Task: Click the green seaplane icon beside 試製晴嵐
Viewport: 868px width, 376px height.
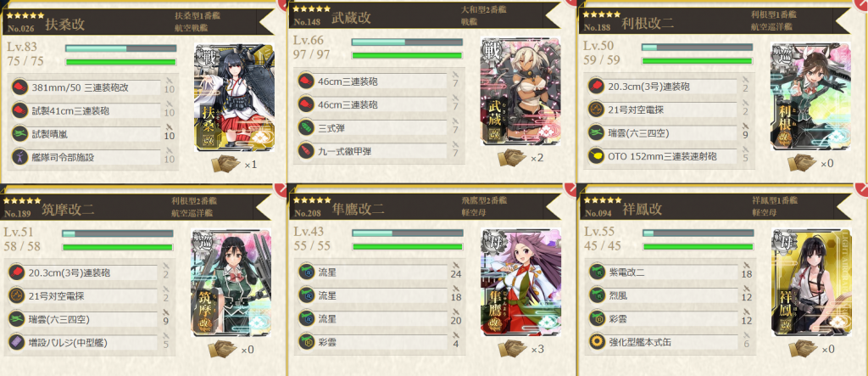Action: [20, 133]
